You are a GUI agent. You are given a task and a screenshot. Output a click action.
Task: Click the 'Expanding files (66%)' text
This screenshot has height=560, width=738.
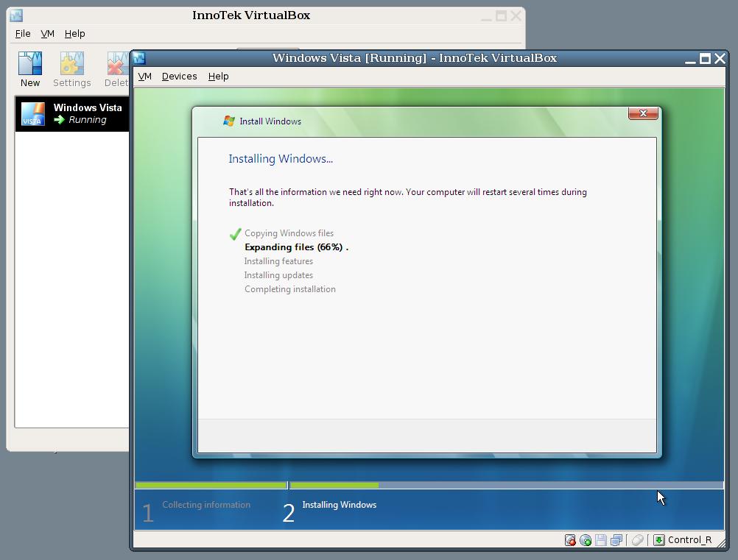294,247
